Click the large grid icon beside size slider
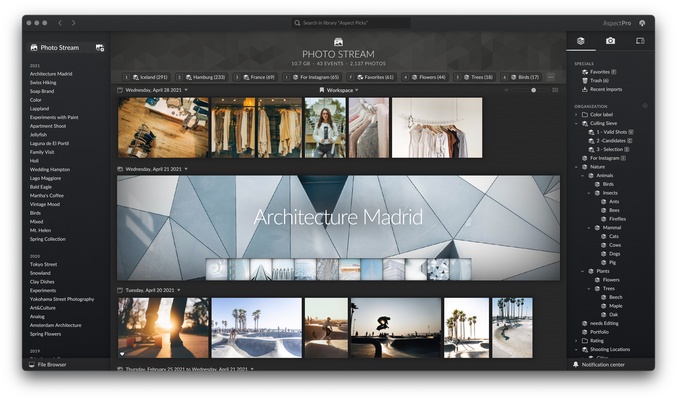677x400 pixels. [x=555, y=90]
